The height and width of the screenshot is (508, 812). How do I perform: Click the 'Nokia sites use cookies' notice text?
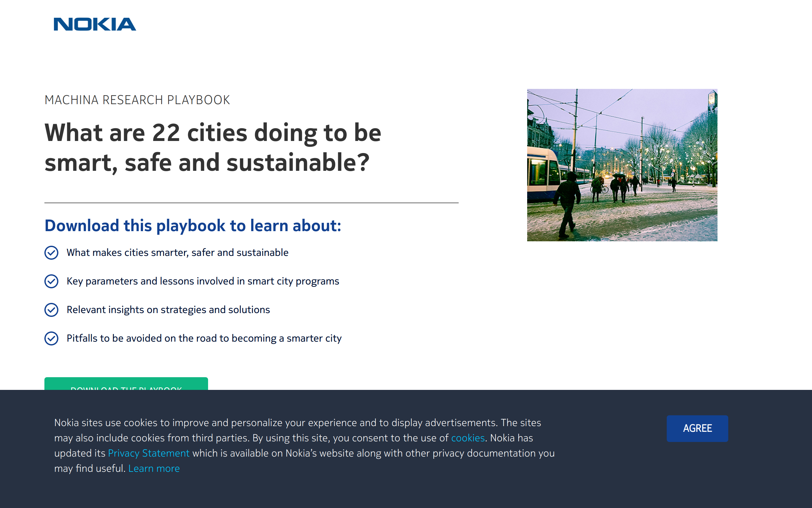(304, 445)
